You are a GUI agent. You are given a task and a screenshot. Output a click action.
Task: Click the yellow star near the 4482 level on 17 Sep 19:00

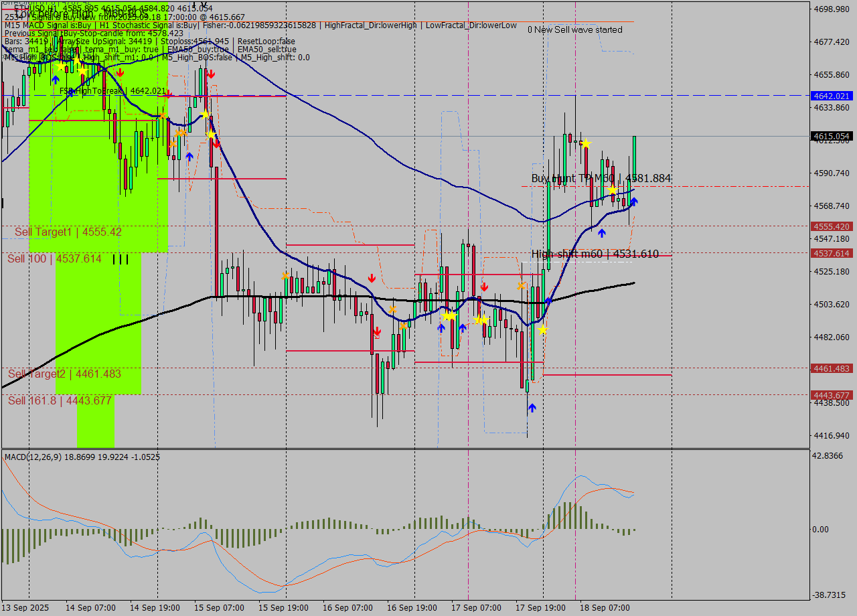542,329
